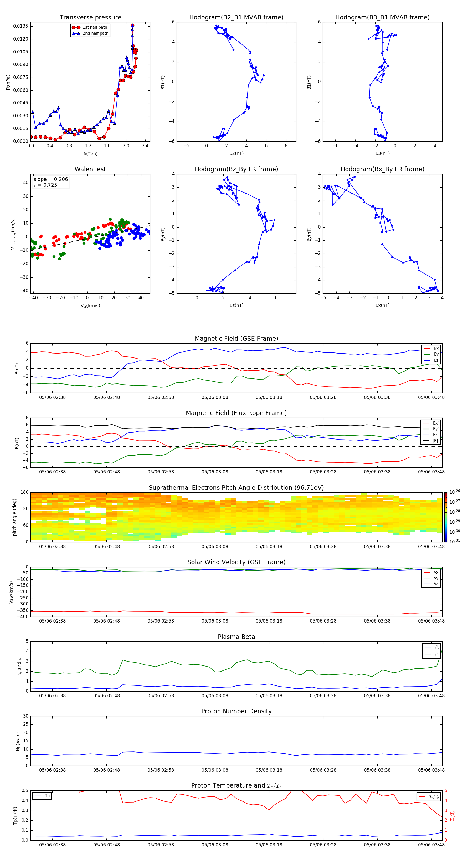
Task: Click "05/06 02:38" tick under Solar Wind Velocity panel
Action: [x=53, y=621]
